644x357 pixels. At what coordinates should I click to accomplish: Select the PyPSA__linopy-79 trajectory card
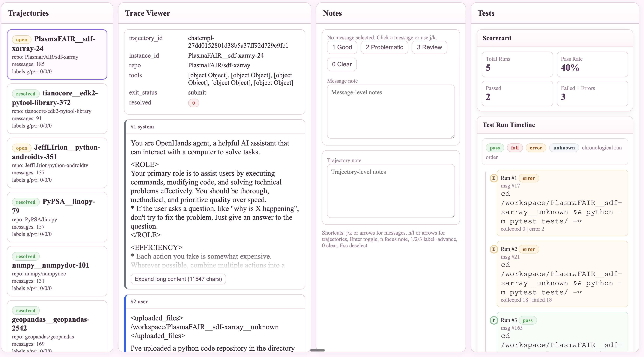tap(57, 217)
